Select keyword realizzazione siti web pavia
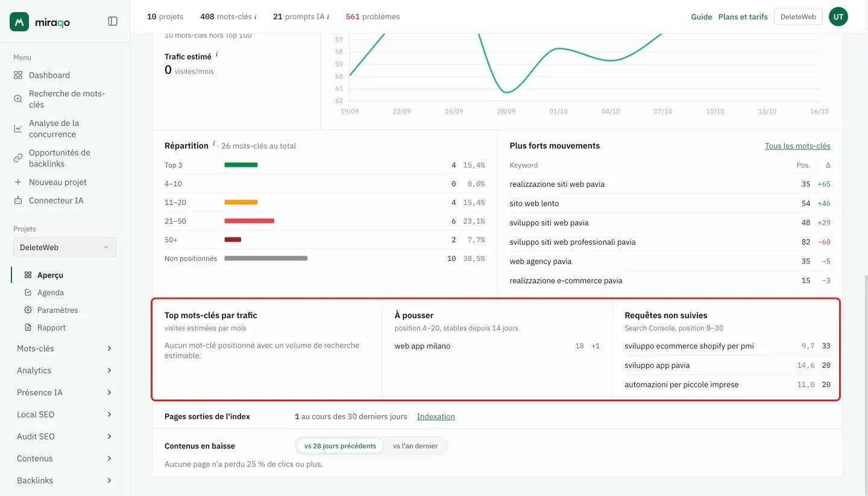Image resolution: width=868 pixels, height=496 pixels. click(557, 184)
